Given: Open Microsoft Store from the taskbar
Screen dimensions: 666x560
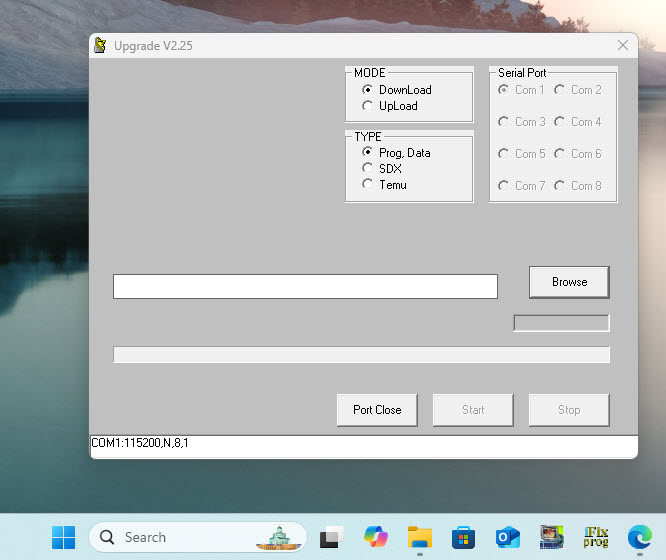Looking at the screenshot, I should [x=463, y=537].
